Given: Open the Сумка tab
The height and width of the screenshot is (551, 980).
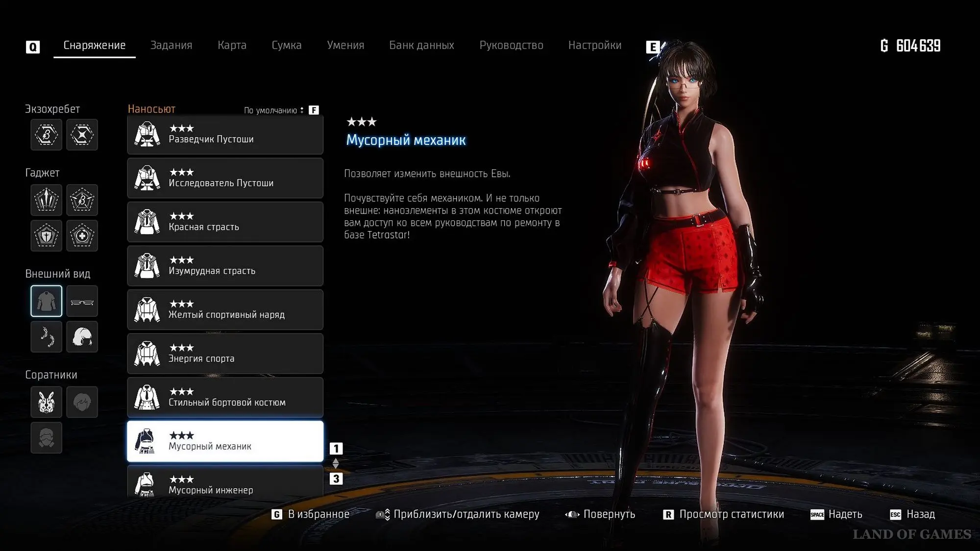Looking at the screenshot, I should pos(287,45).
